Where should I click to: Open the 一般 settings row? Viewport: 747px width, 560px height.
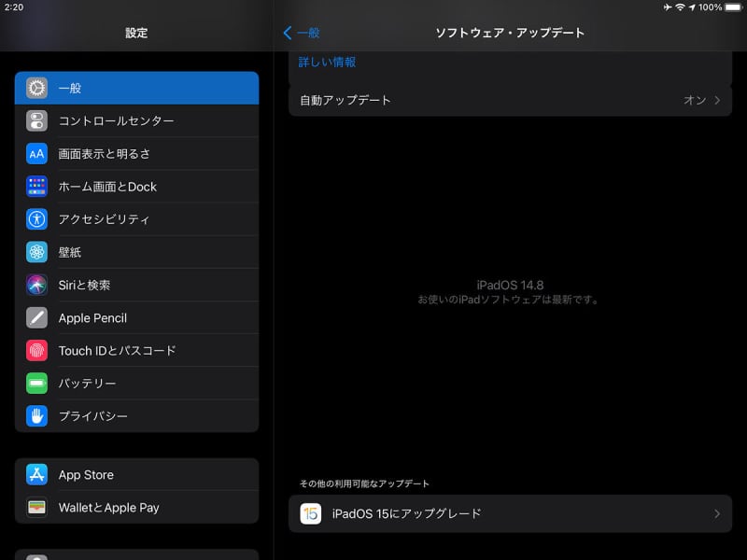coord(136,88)
